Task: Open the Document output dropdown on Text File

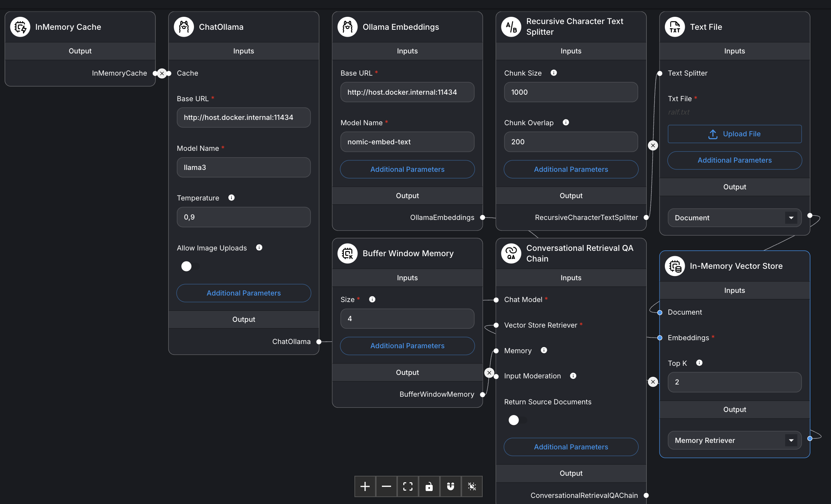Action: coord(790,218)
